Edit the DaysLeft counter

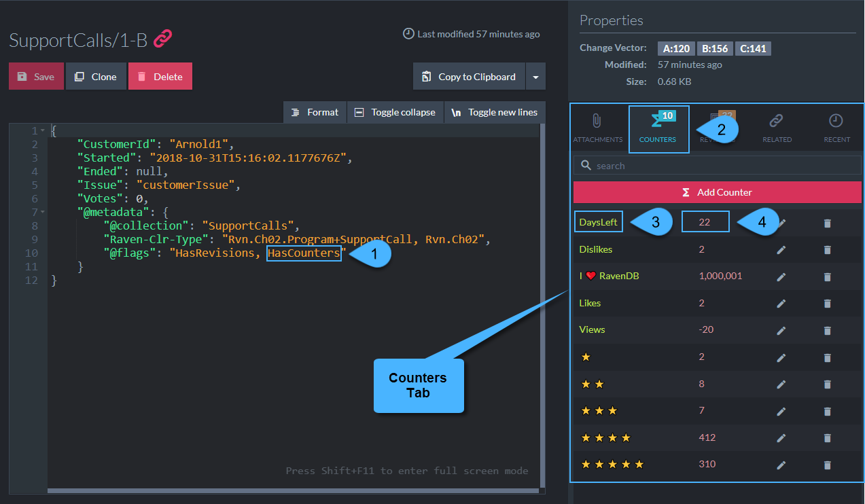781,223
